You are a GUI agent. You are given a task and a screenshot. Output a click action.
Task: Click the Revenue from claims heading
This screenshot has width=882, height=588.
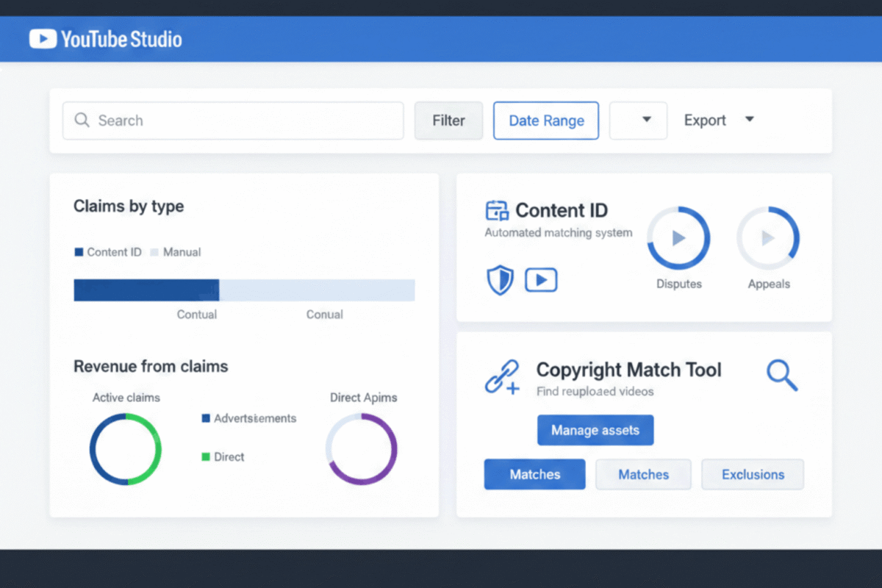[151, 366]
